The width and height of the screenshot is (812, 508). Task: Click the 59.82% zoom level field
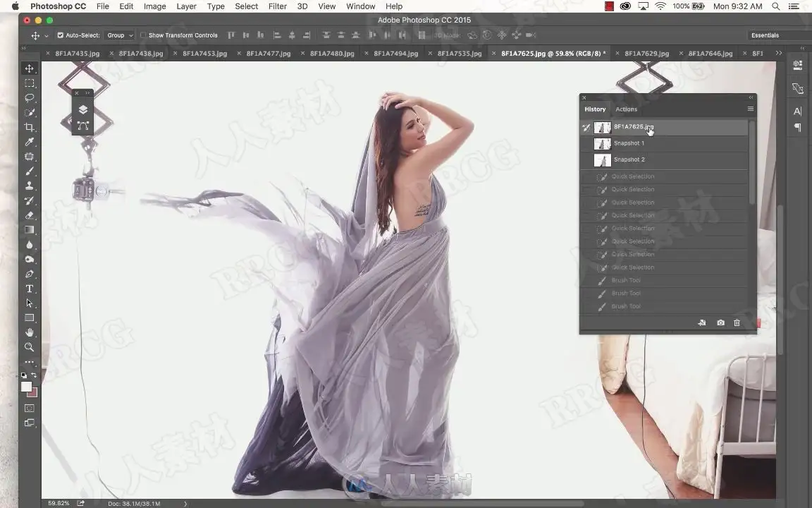[x=59, y=503]
